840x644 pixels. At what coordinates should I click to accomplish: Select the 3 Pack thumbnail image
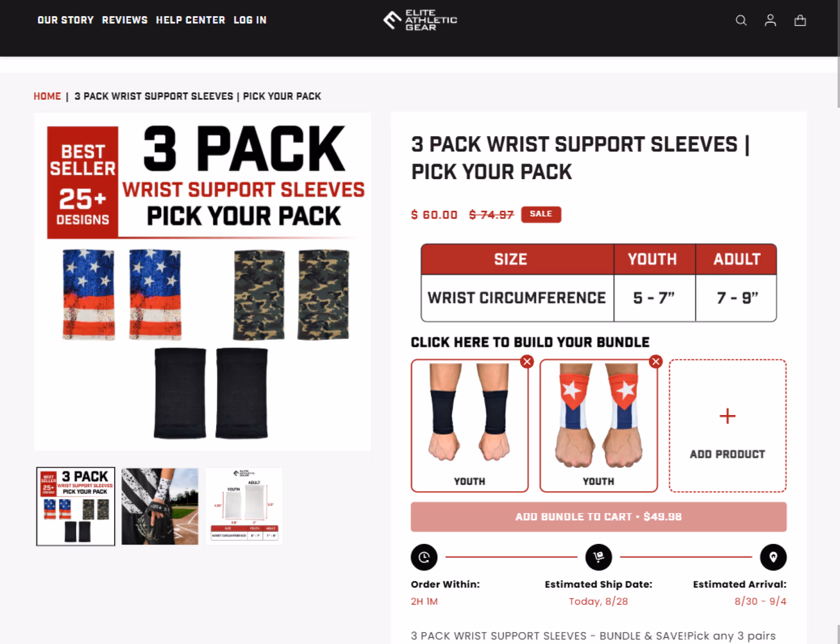[x=76, y=506]
